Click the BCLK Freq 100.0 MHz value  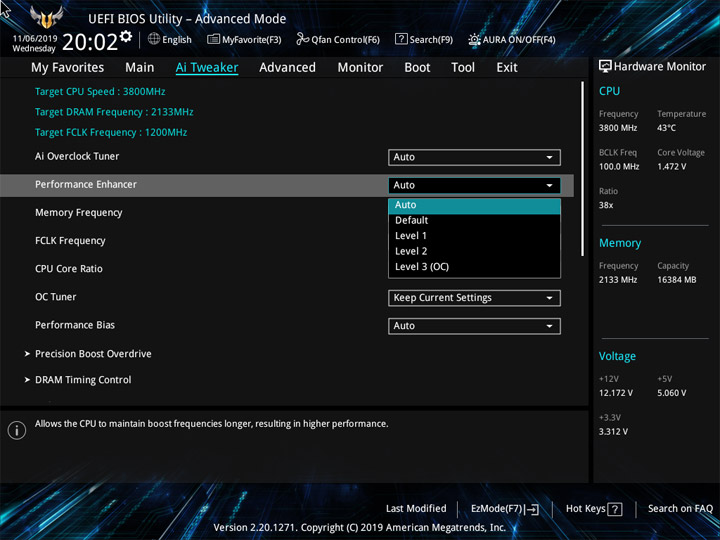click(x=619, y=167)
